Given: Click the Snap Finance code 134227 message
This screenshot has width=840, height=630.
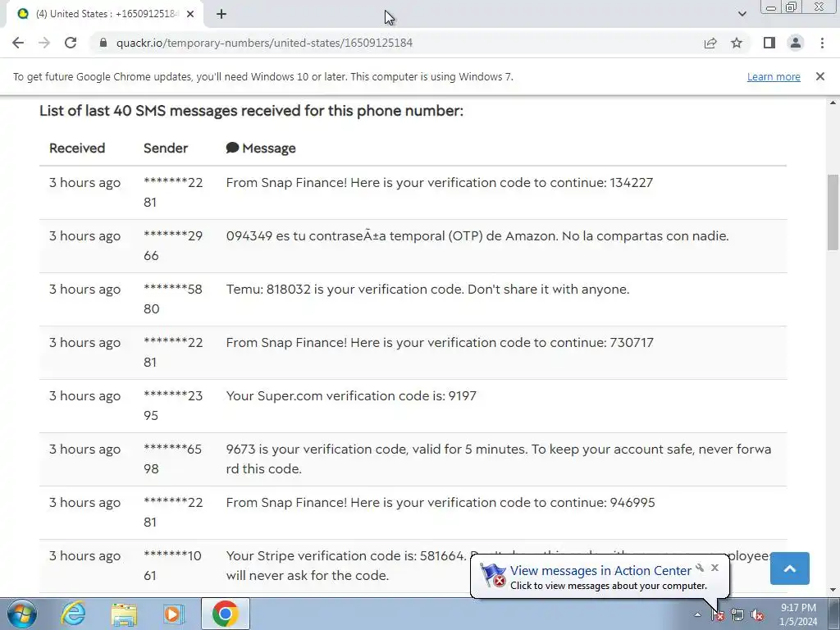Looking at the screenshot, I should [440, 183].
